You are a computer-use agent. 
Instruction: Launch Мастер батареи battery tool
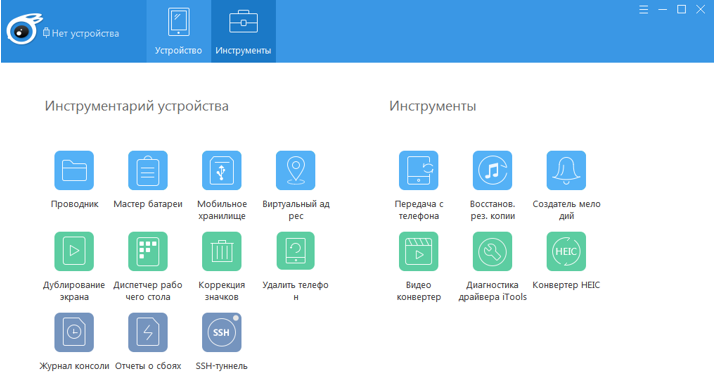click(148, 171)
